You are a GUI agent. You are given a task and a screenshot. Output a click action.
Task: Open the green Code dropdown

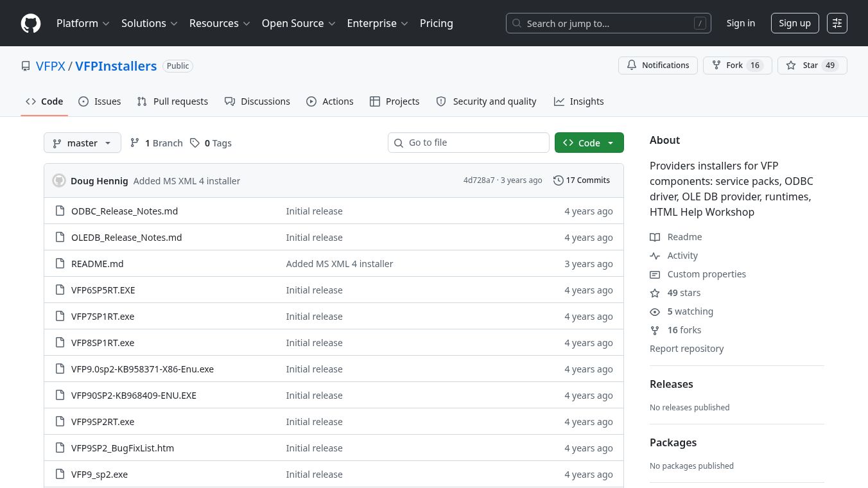(589, 143)
